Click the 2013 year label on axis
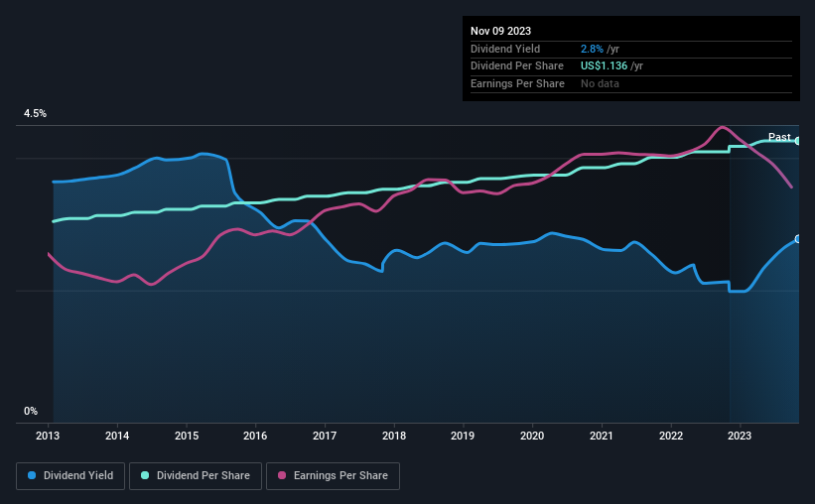The image size is (815, 504). (x=48, y=436)
